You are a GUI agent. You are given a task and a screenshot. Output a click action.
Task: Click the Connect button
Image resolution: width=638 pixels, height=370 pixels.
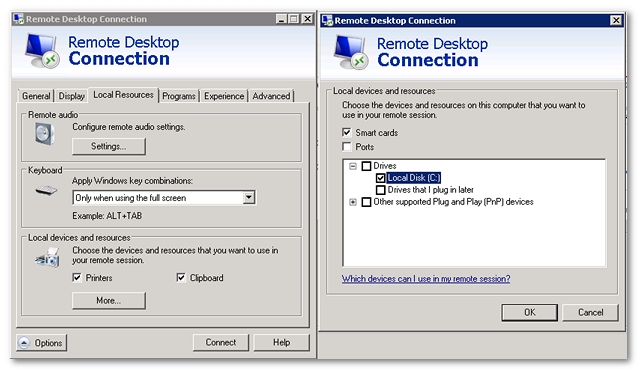tap(221, 342)
